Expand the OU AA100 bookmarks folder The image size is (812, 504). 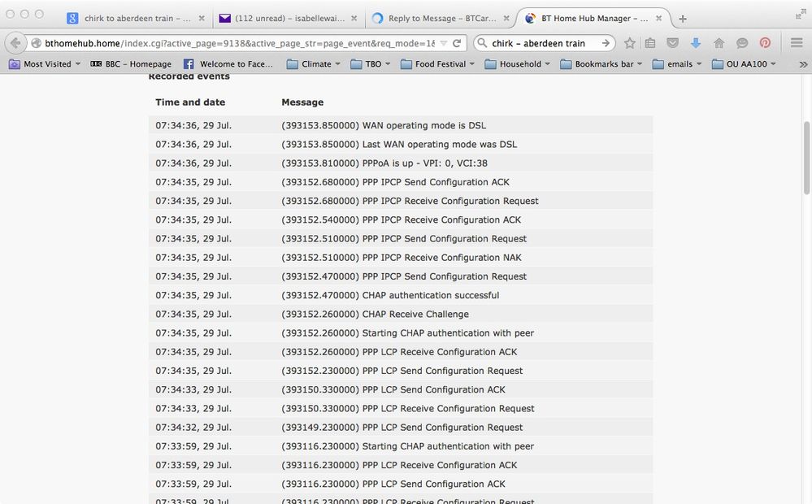744,64
